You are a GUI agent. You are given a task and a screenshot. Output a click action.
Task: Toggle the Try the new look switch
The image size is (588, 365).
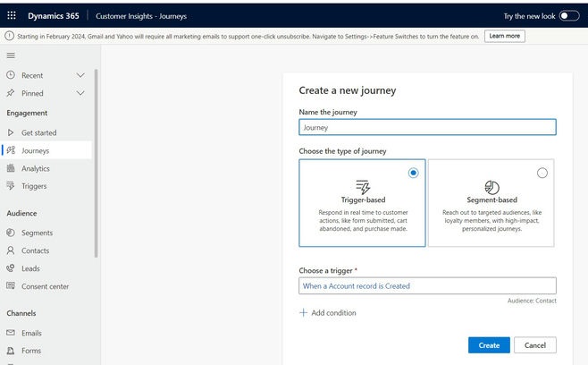pyautogui.click(x=568, y=16)
